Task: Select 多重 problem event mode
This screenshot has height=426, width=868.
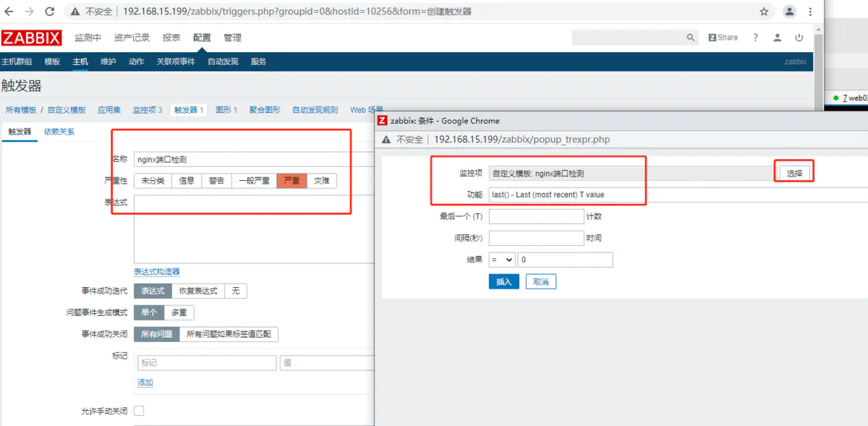Action: (179, 312)
